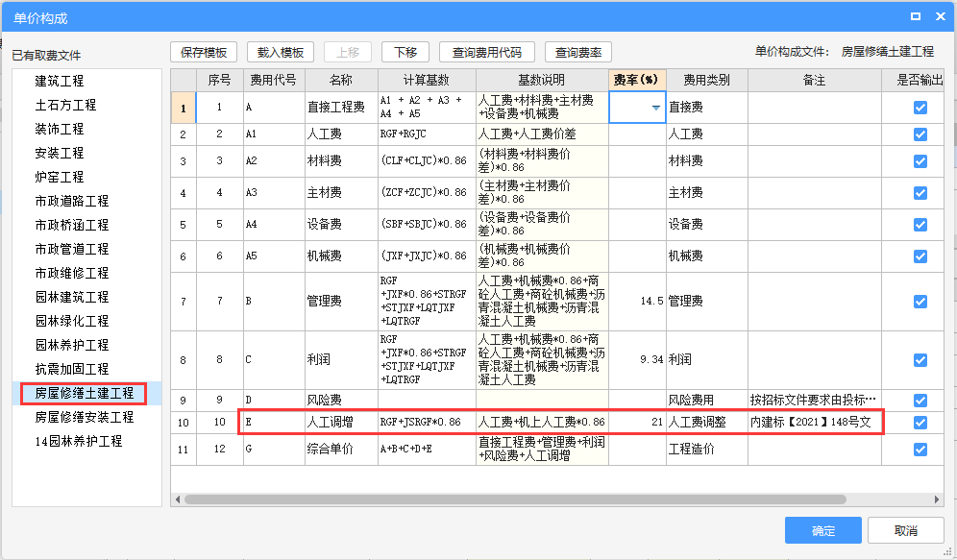Screen dimensions: 957x560
Task: Confirm with the 确定 button
Action: [x=823, y=531]
